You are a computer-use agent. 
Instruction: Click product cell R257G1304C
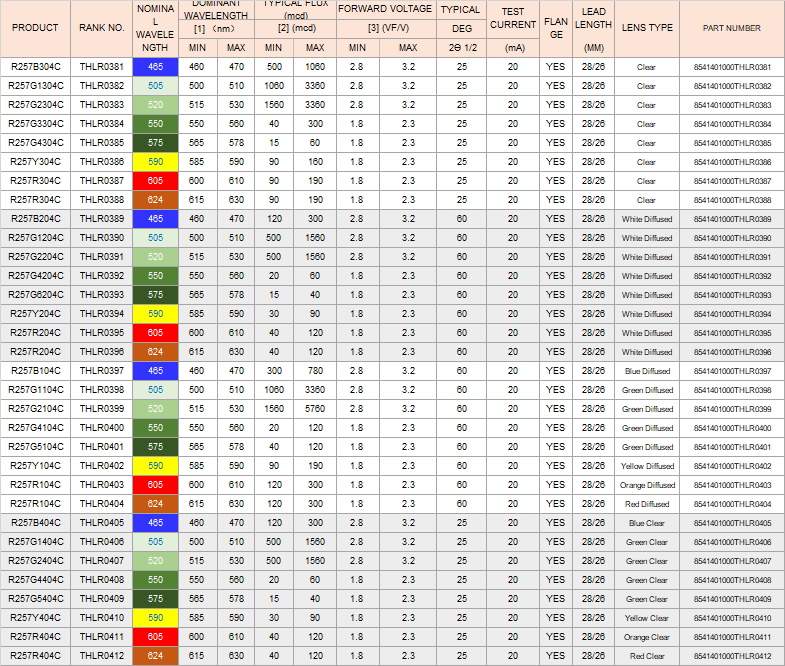(x=36, y=86)
